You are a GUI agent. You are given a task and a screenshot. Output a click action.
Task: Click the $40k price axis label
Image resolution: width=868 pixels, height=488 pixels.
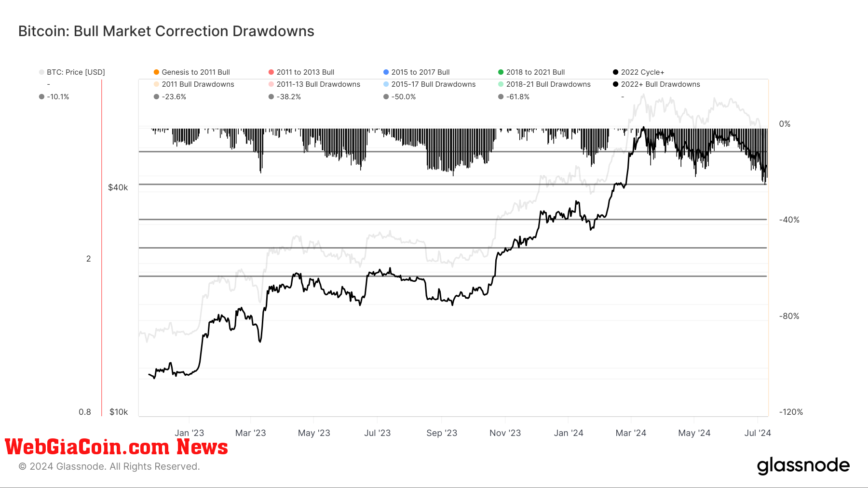(118, 187)
